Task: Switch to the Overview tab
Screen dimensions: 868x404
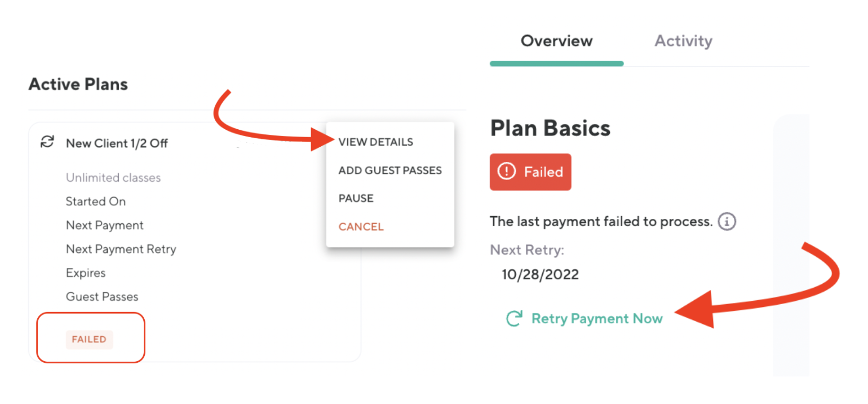Action: tap(556, 41)
